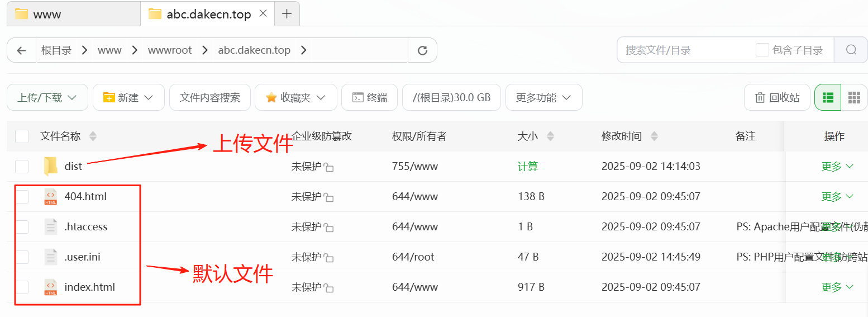Check the box for 404.html
The height and width of the screenshot is (317, 868).
(22, 197)
